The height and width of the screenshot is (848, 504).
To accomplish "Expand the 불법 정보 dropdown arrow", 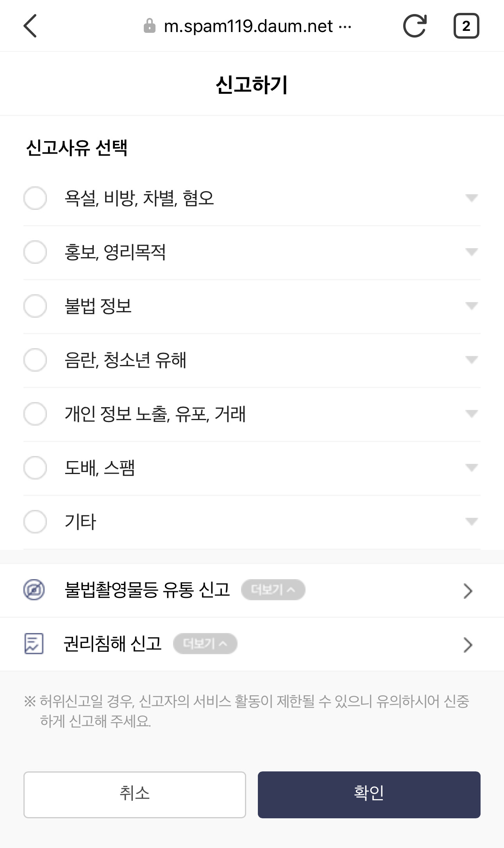I will [x=472, y=306].
